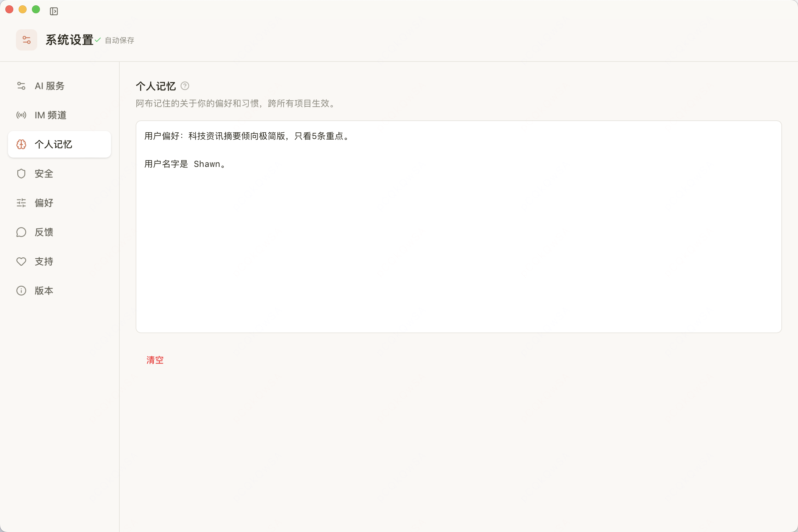Open the 版本 section
Screen dimensions: 798x532
coord(44,290)
